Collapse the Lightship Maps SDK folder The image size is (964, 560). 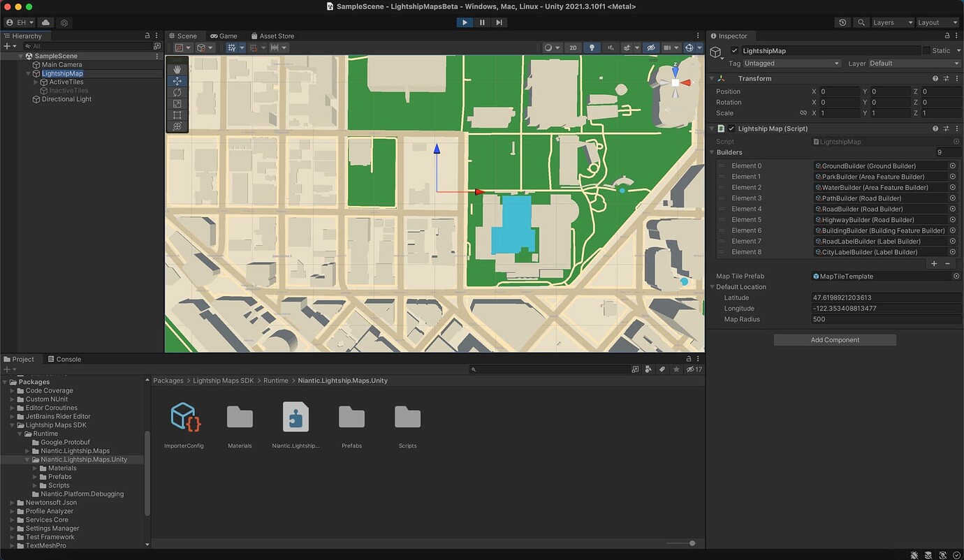coord(13,425)
